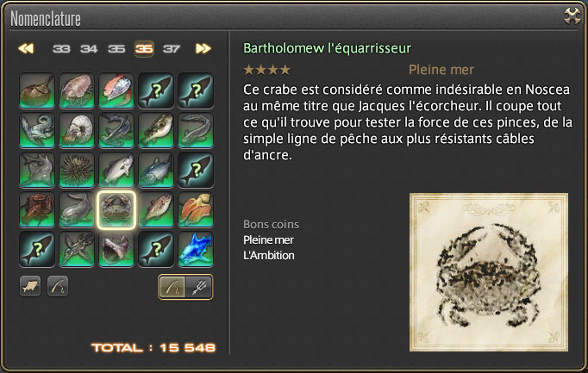Click the crab ink print illustration
This screenshot has width=588, height=373.
(489, 272)
